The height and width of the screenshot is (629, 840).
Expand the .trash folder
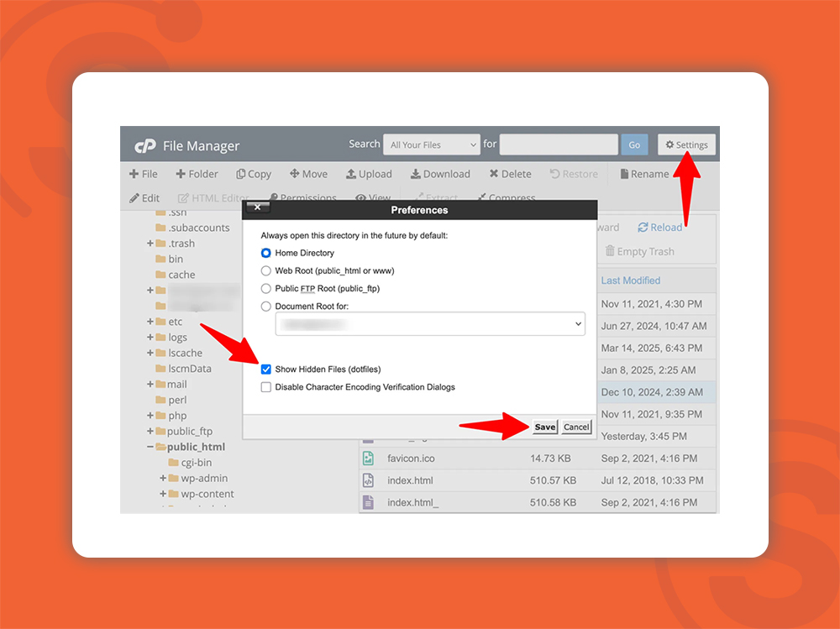[150, 244]
